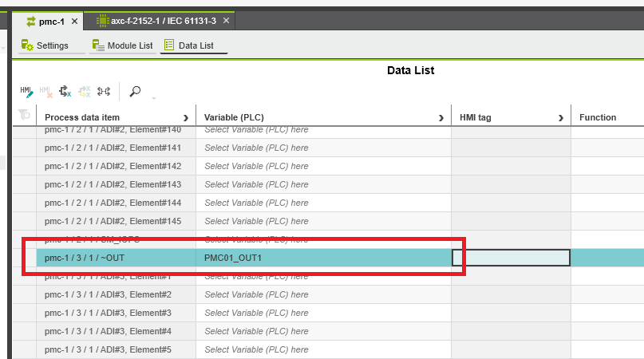Close the pmc-1 editor tab

[74, 21]
